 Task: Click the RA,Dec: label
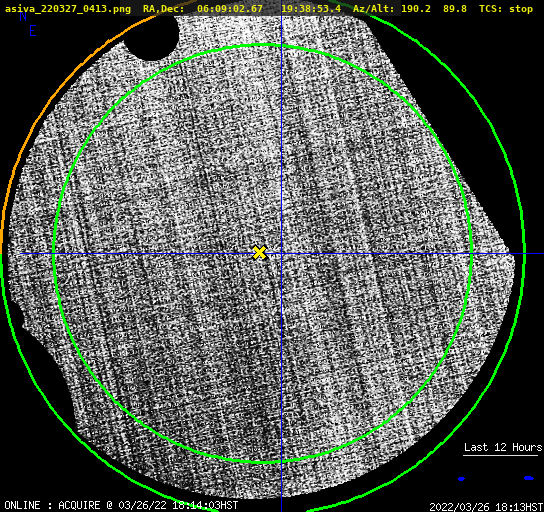(164, 9)
